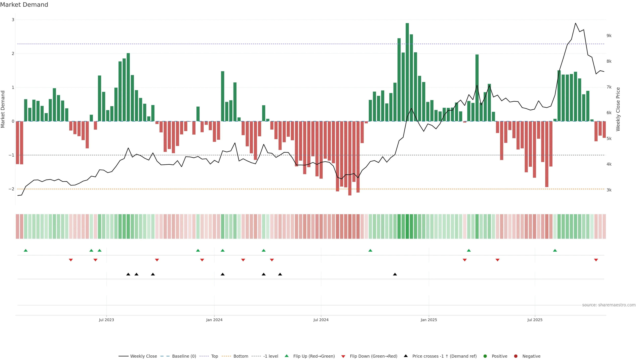Click the Jul 2024 x-axis label

(321, 320)
